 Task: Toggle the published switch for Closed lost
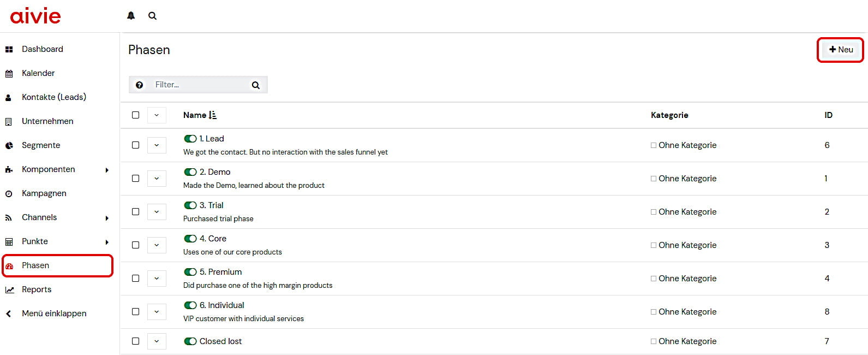coord(190,341)
